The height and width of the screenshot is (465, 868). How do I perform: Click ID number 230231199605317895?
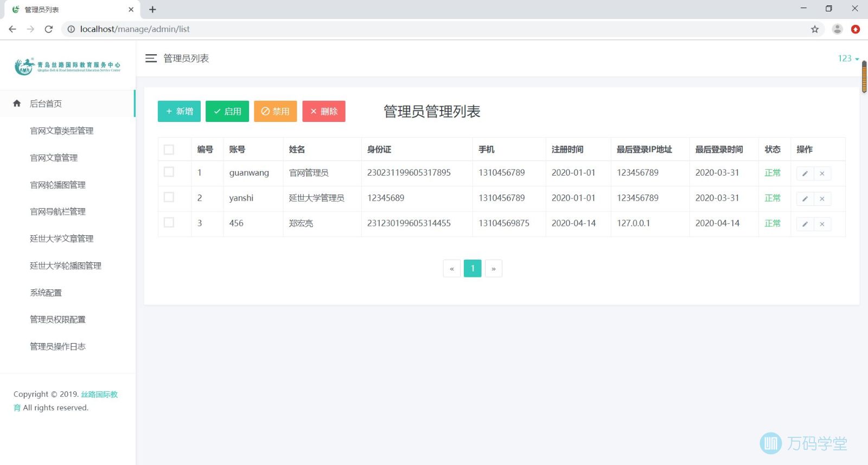tap(409, 173)
